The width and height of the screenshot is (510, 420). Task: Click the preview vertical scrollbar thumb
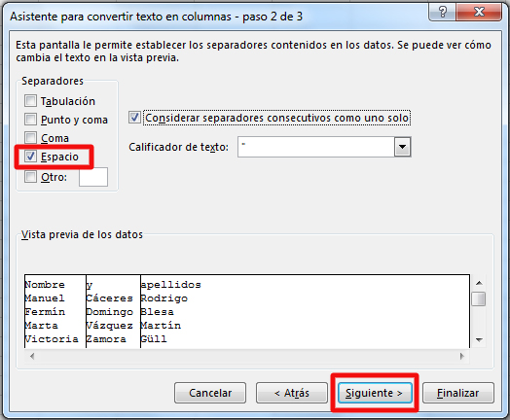click(479, 299)
